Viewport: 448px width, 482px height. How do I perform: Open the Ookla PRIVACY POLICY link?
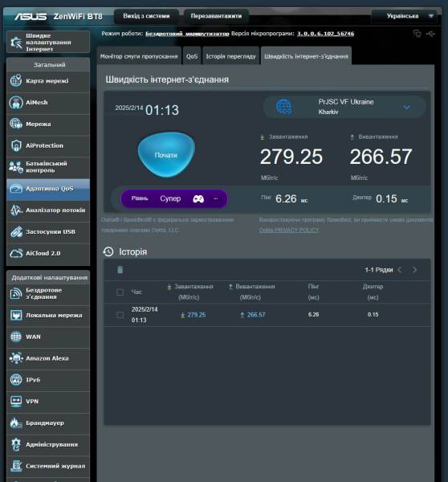[x=289, y=230]
